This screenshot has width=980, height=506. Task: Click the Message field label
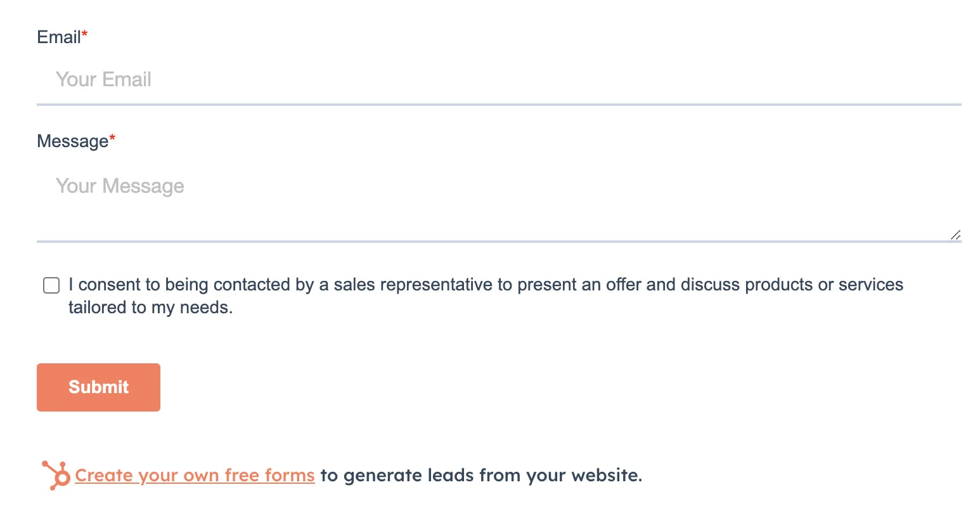pos(72,141)
